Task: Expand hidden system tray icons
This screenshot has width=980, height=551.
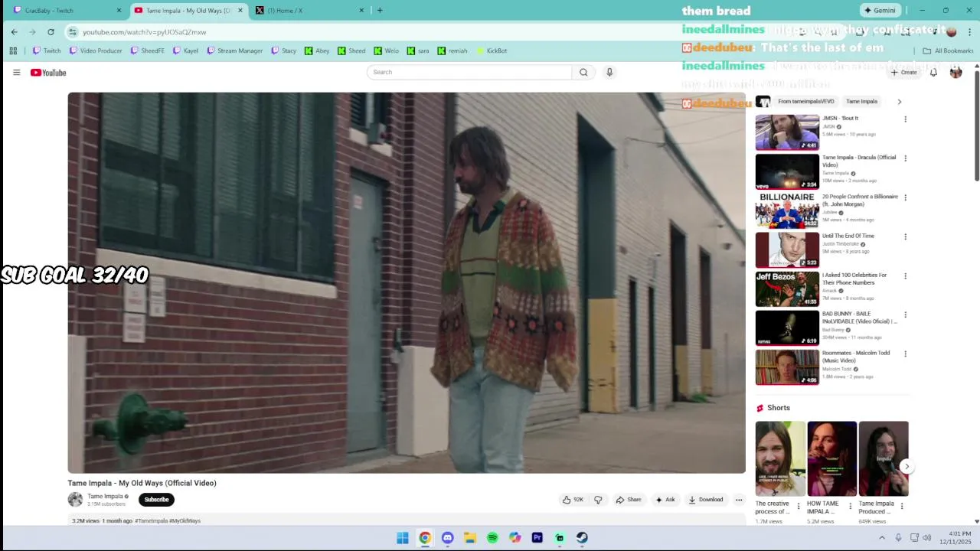Action: (x=881, y=538)
